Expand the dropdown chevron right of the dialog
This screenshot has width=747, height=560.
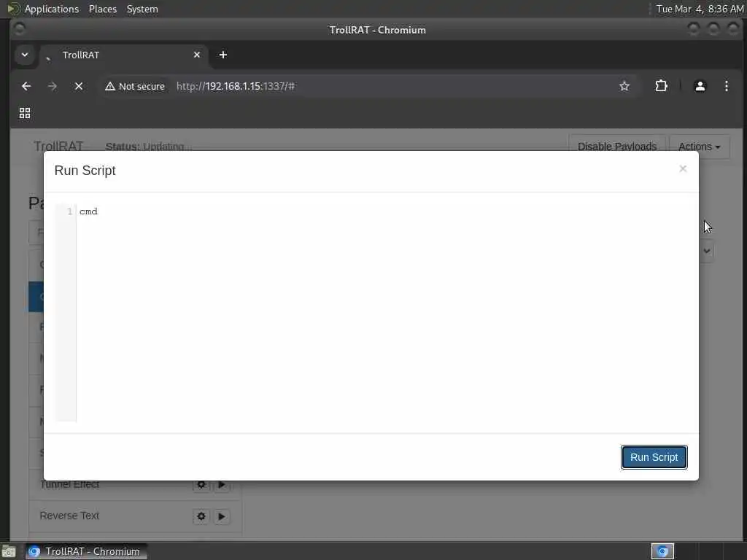click(x=707, y=251)
